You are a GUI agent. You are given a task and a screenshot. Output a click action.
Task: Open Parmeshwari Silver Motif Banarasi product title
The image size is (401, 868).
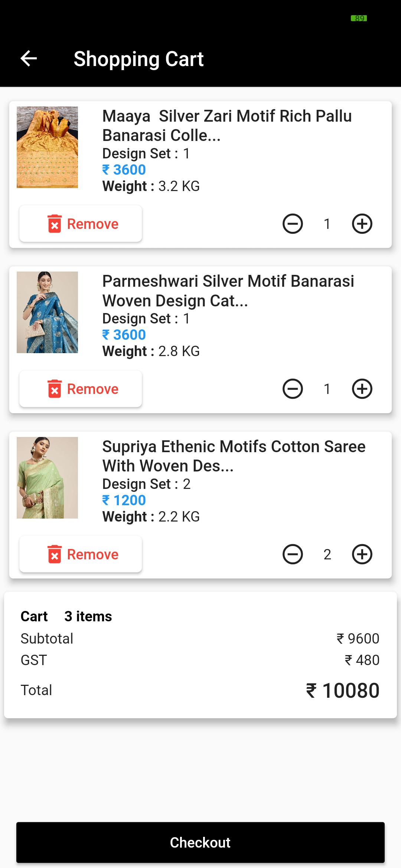coord(228,291)
